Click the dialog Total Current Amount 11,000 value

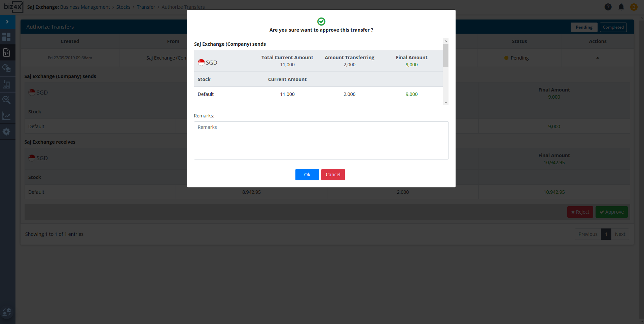tap(287, 65)
